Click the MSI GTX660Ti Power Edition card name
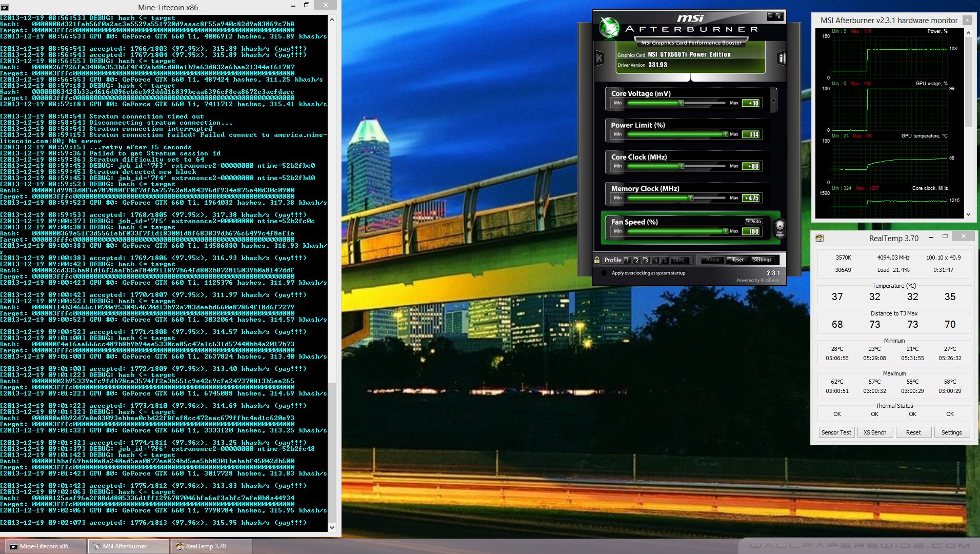Viewport: 980px width, 554px height. click(689, 54)
